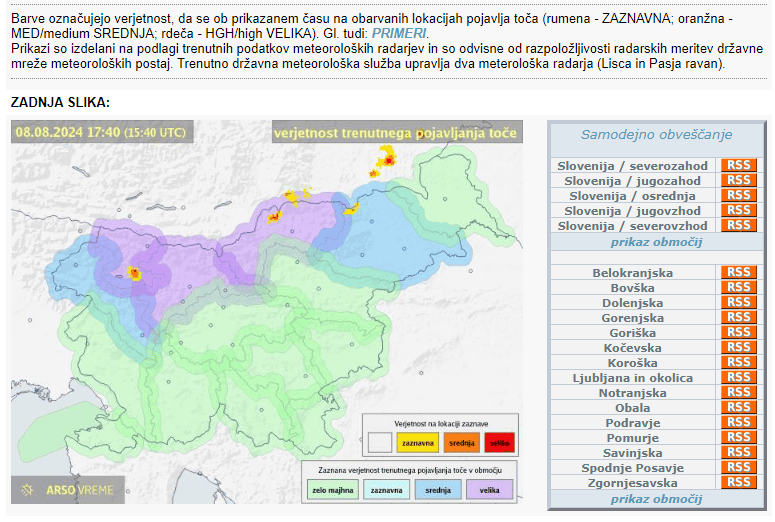This screenshot has width=775, height=522.
Task: Open RSS feed for Slovenija / jugovzhod
Action: (738, 211)
